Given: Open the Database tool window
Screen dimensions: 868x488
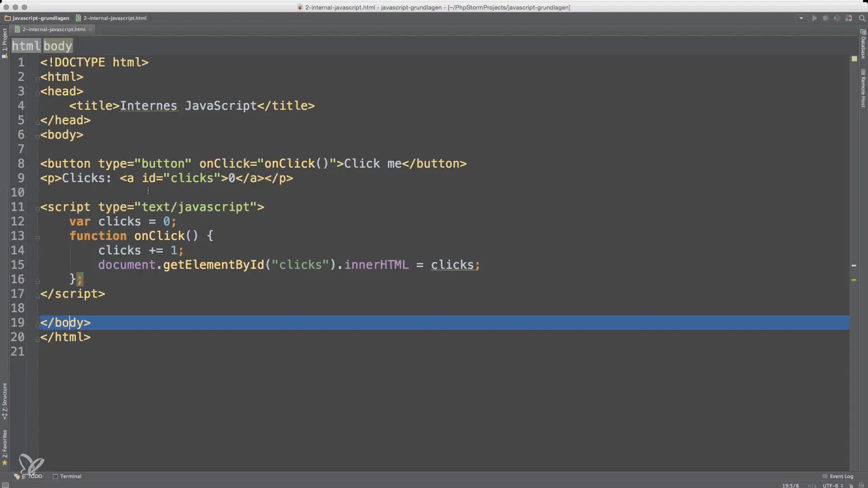Looking at the screenshot, I should [863, 44].
